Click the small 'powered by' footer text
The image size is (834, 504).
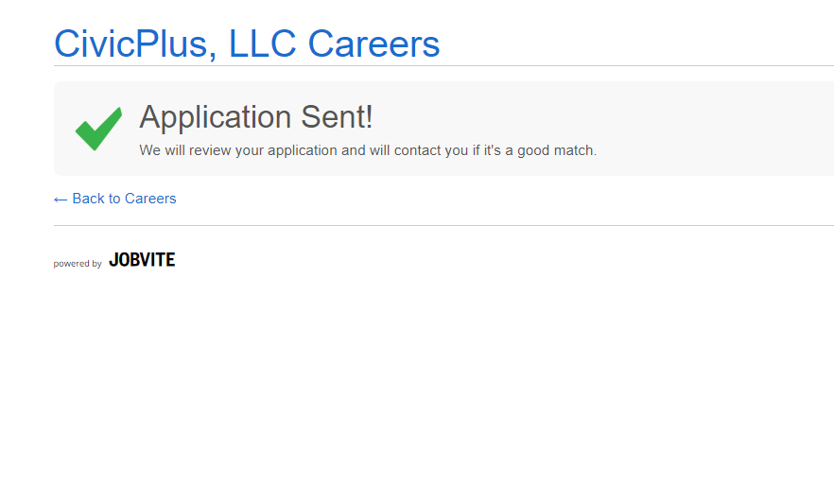[78, 264]
